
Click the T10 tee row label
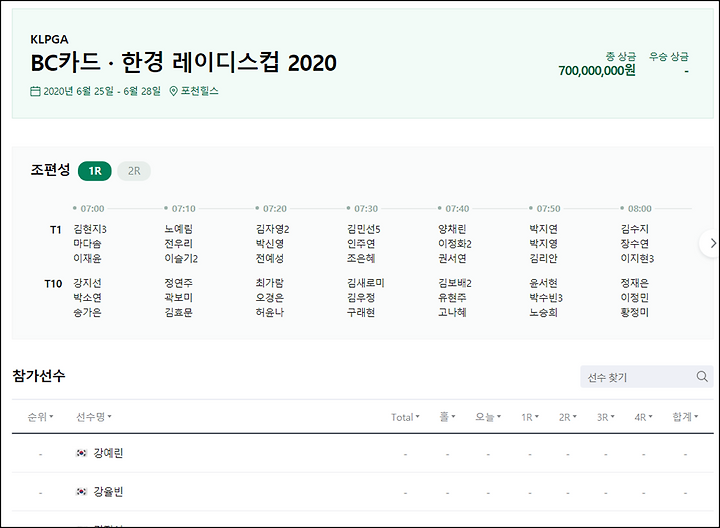[x=53, y=284]
